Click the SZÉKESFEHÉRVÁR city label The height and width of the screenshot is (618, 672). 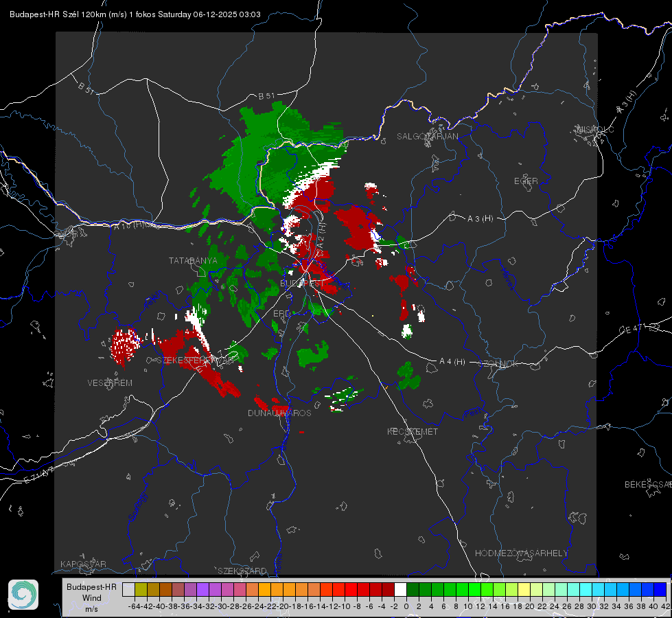pos(195,360)
